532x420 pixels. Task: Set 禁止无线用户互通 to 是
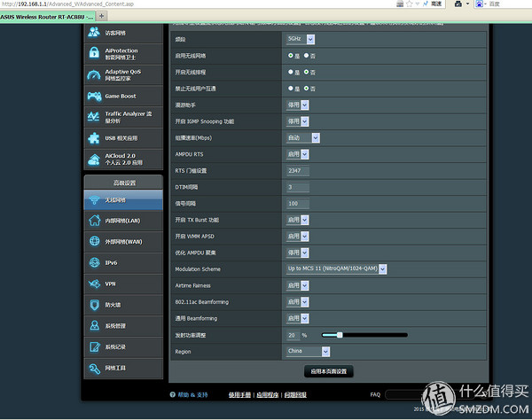pyautogui.click(x=291, y=88)
